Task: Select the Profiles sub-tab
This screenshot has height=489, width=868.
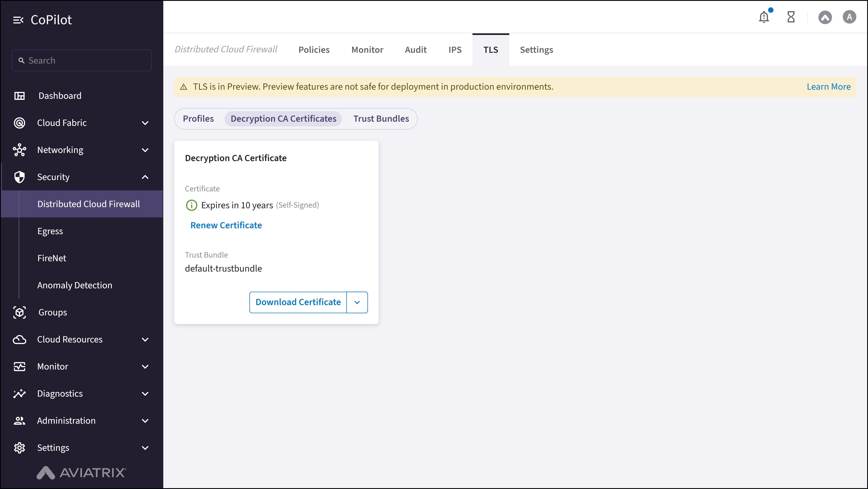Action: pos(198,119)
